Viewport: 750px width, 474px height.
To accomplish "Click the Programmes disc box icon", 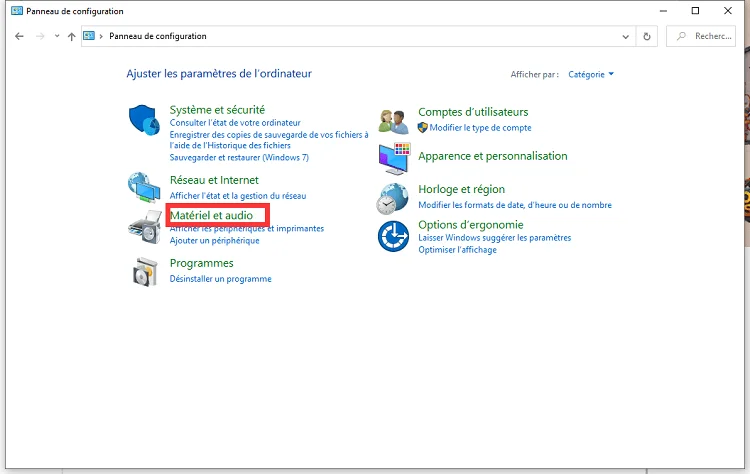I will (145, 272).
